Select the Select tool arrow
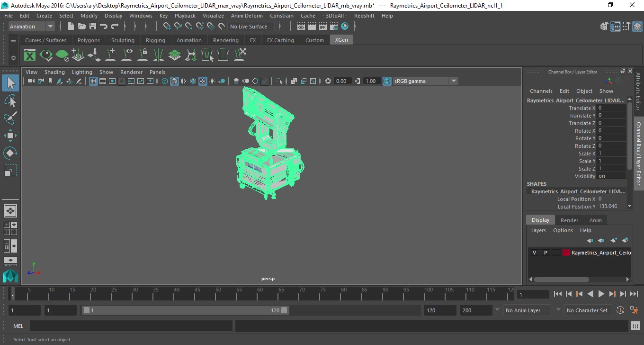Viewport: 644px width, 345px height. [10, 83]
